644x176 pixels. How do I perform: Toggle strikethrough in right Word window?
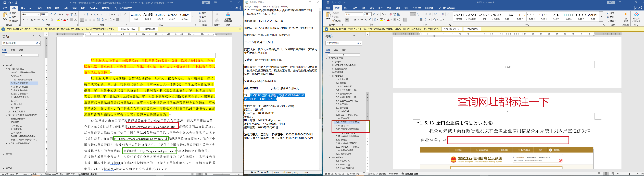(x=362, y=20)
